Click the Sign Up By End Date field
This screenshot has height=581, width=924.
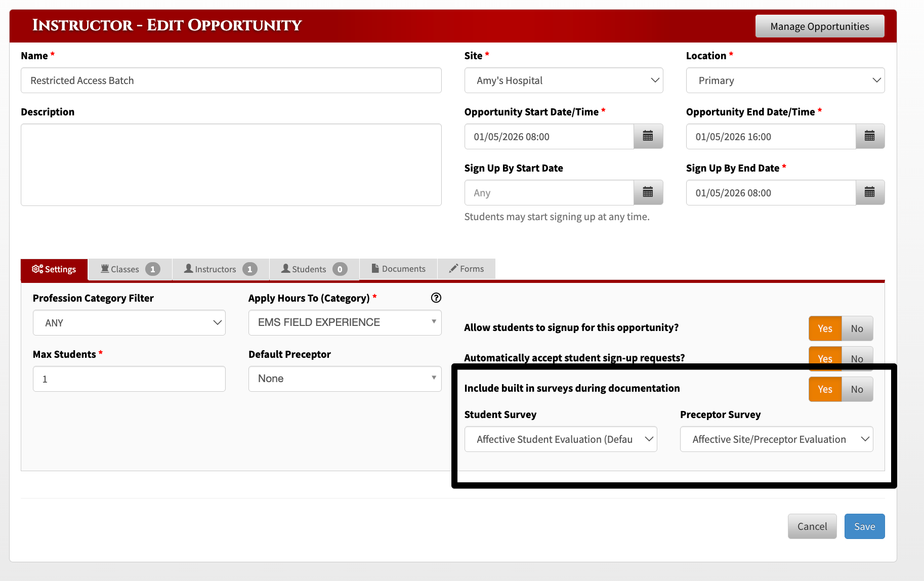771,193
